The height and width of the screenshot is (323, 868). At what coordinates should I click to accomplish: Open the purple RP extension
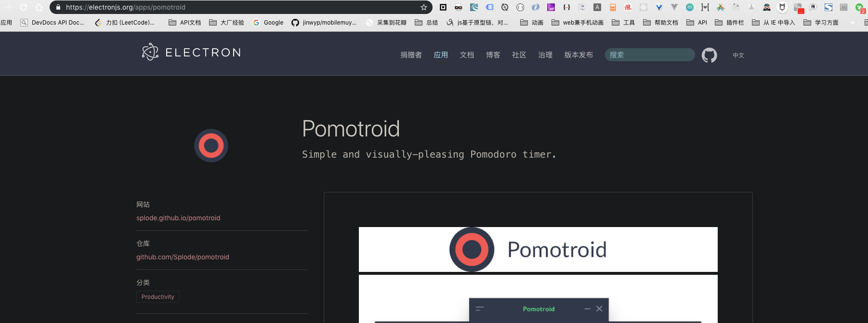551,7
